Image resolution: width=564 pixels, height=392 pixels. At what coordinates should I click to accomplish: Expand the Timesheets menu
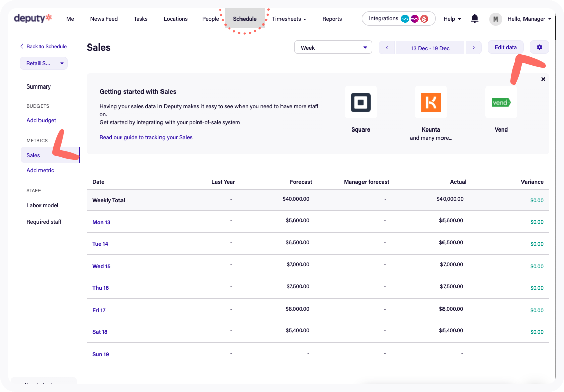(x=289, y=19)
